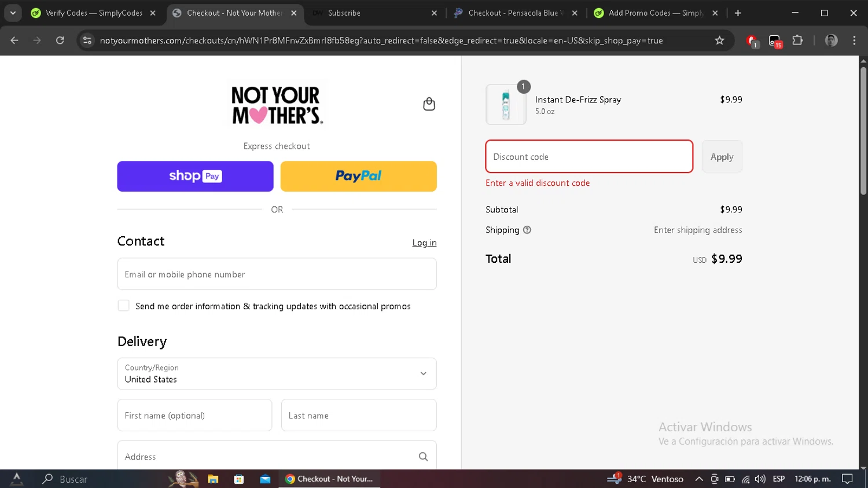This screenshot has height=488, width=868.
Task: Bookmark this page with the star icon
Action: coord(719,41)
